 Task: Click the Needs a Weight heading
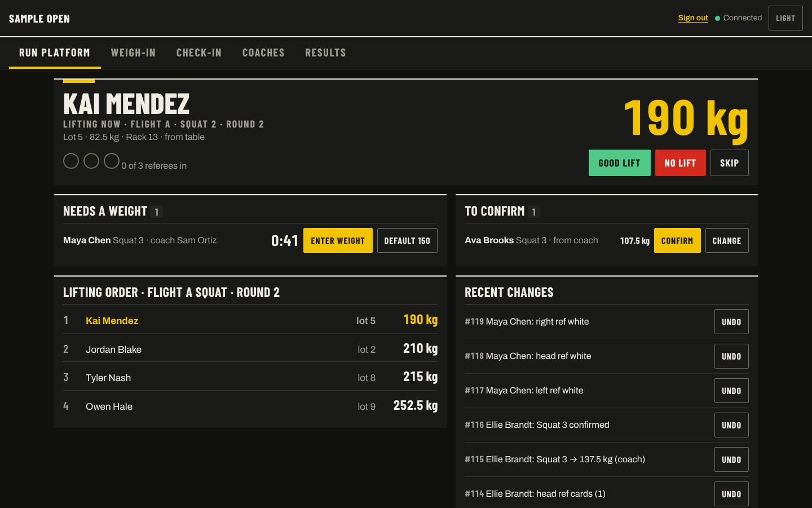point(105,211)
